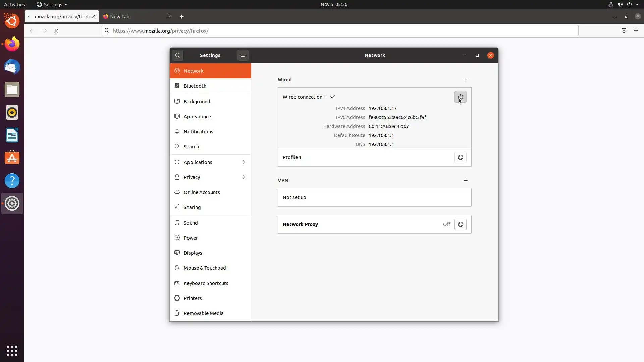Click the Activities button
The width and height of the screenshot is (644, 362).
pyautogui.click(x=14, y=4)
